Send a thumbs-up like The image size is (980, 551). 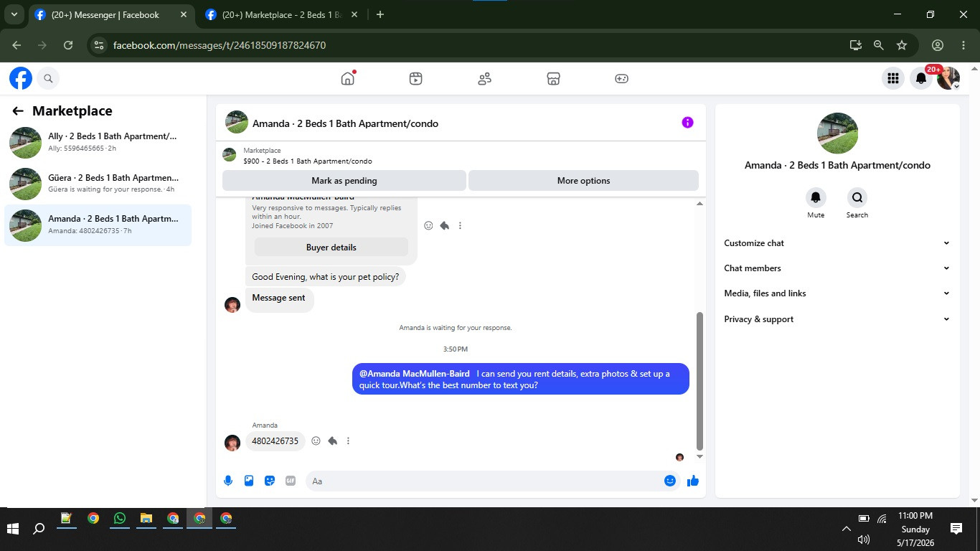coord(693,481)
